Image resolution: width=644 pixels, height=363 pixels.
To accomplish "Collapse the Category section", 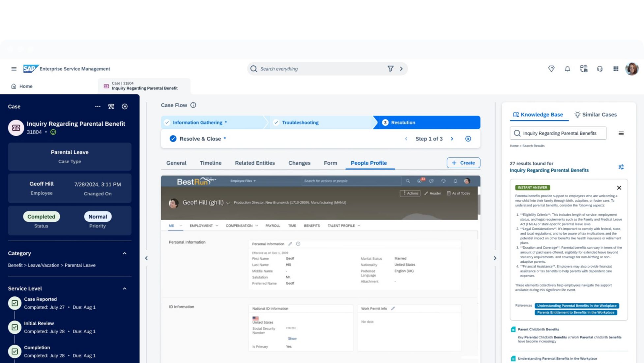I will [125, 253].
